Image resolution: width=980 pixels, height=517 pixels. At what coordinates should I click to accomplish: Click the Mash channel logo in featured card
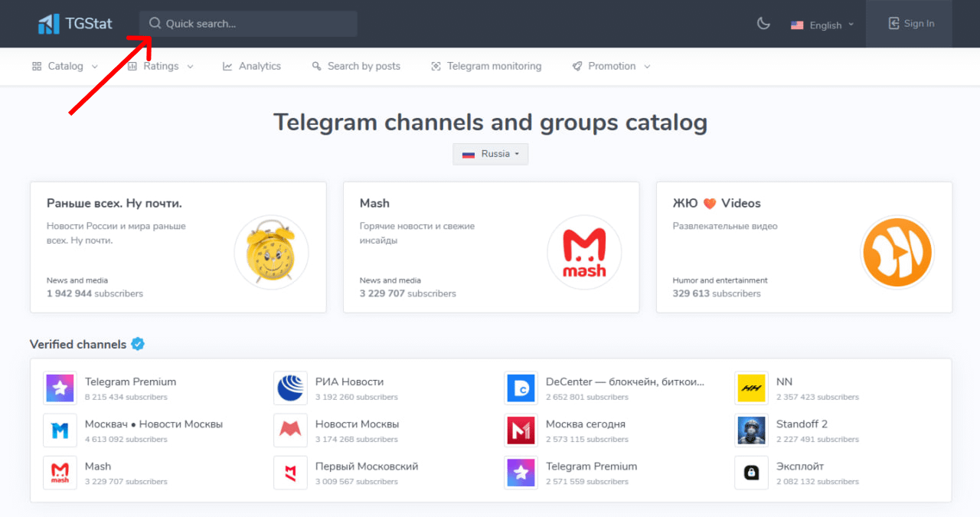coord(584,253)
